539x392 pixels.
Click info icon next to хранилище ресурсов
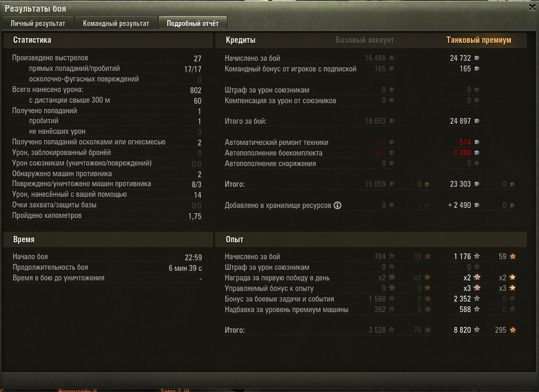[337, 205]
